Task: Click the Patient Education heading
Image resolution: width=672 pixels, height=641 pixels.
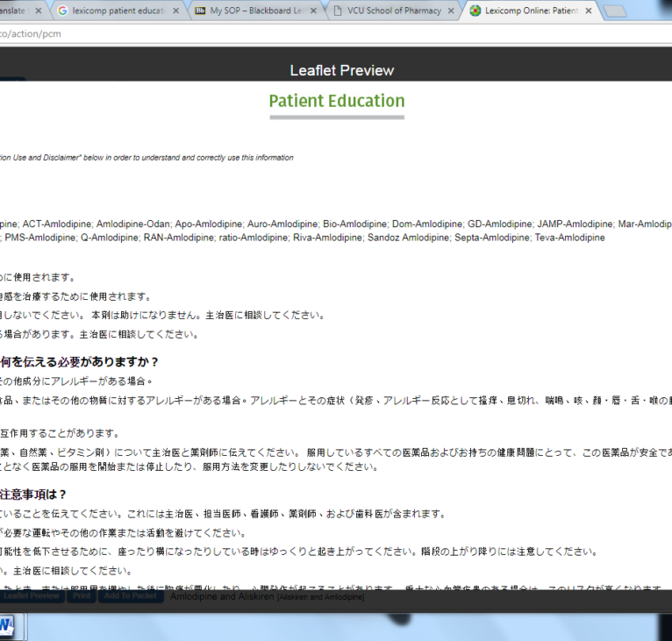Action: tap(336, 101)
